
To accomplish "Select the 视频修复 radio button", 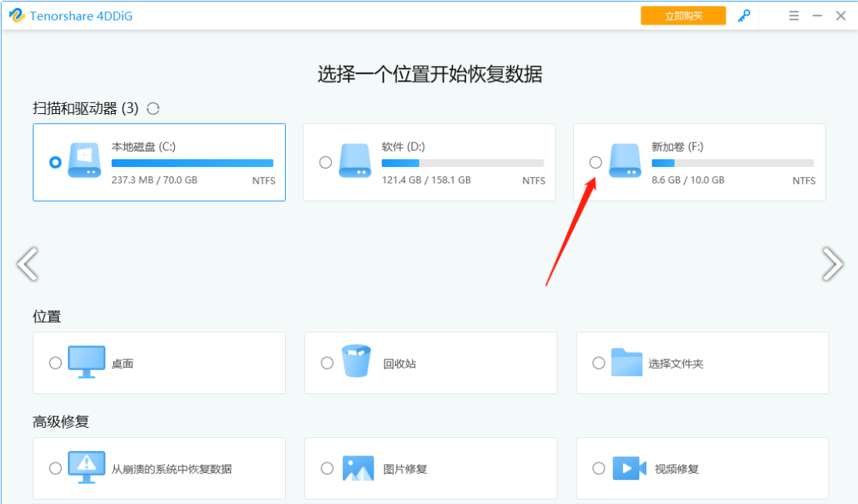I will point(598,469).
